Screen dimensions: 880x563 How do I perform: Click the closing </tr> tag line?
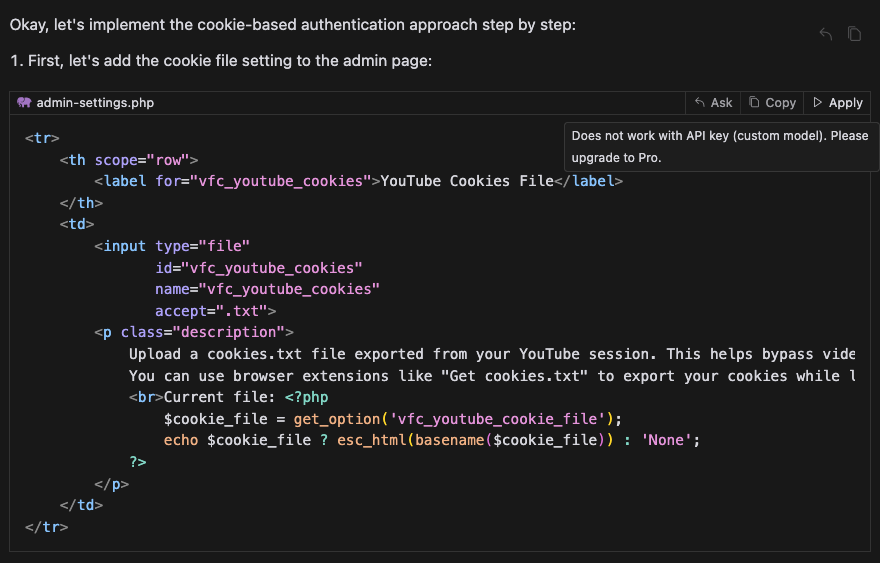click(47, 527)
